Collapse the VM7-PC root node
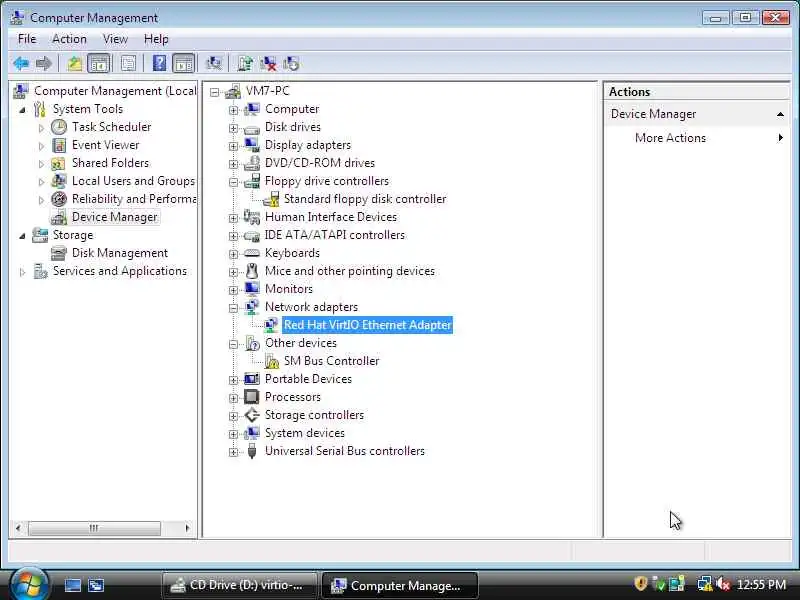The image size is (800, 600). coord(215,92)
